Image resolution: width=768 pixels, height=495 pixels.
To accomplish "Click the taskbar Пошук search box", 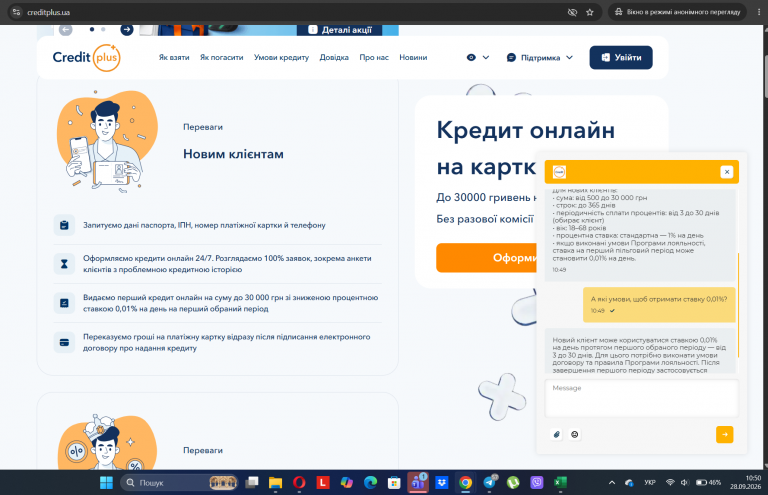I will (179, 483).
